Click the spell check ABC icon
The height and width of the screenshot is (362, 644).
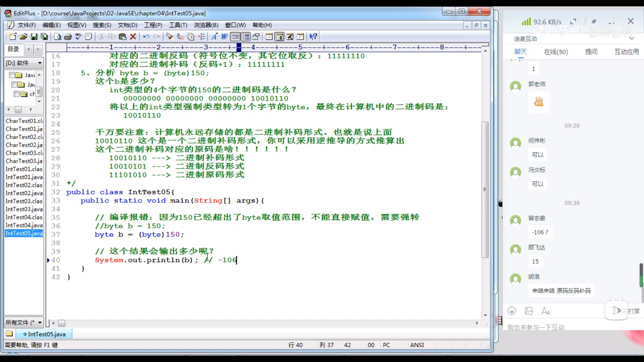click(78, 37)
